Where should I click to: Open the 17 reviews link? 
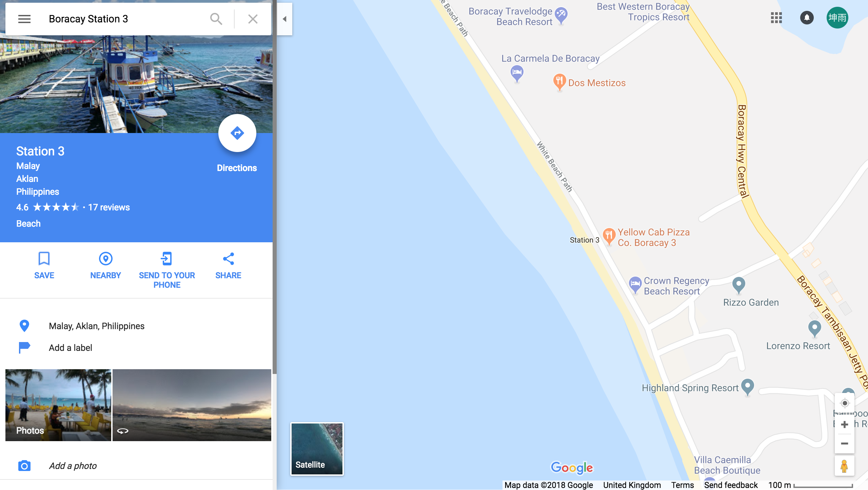coord(109,207)
